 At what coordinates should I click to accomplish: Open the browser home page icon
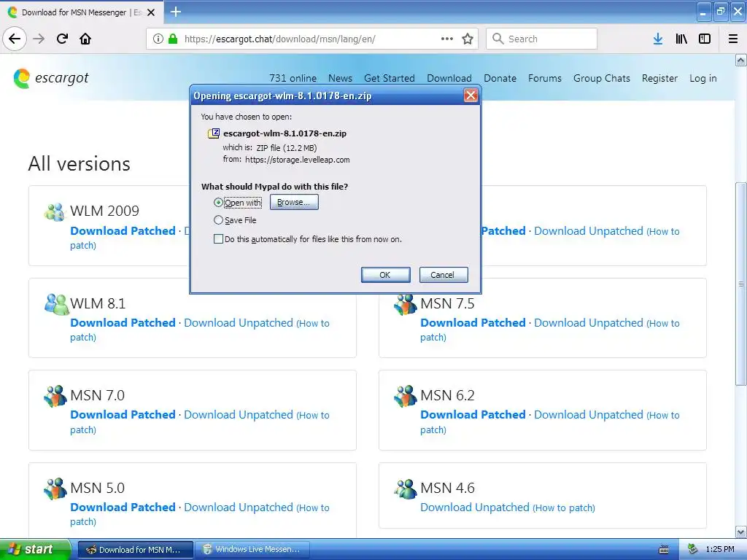pos(85,39)
